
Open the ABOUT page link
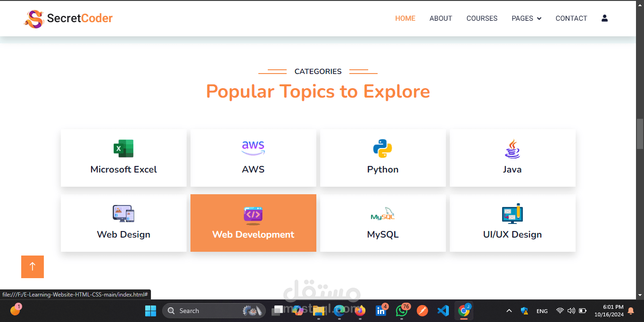(441, 18)
